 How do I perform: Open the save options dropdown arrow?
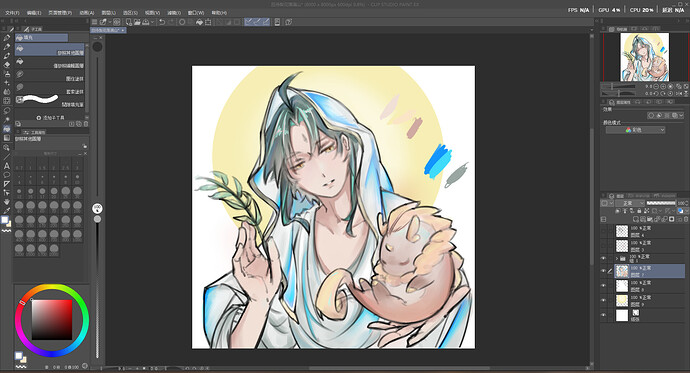153,22
